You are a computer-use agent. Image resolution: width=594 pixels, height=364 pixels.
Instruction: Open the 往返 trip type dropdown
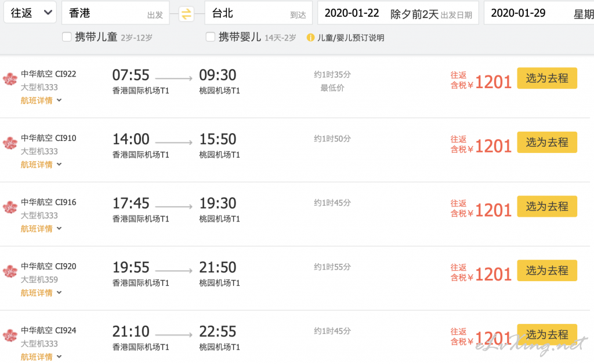[30, 13]
